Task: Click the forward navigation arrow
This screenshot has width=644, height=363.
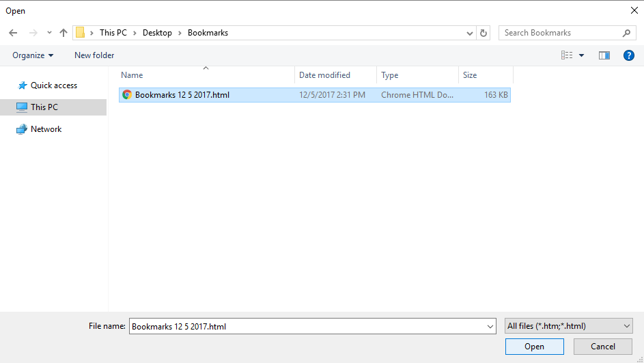Action: coord(33,33)
